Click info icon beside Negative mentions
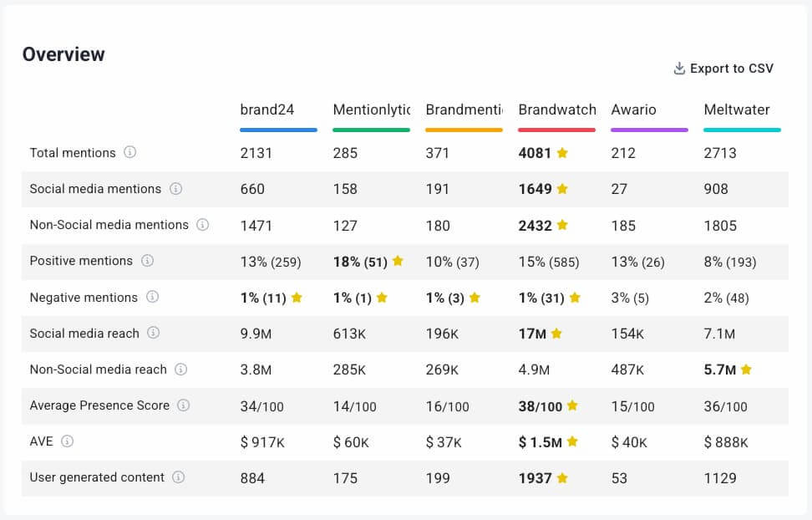The width and height of the screenshot is (812, 520). (x=152, y=297)
